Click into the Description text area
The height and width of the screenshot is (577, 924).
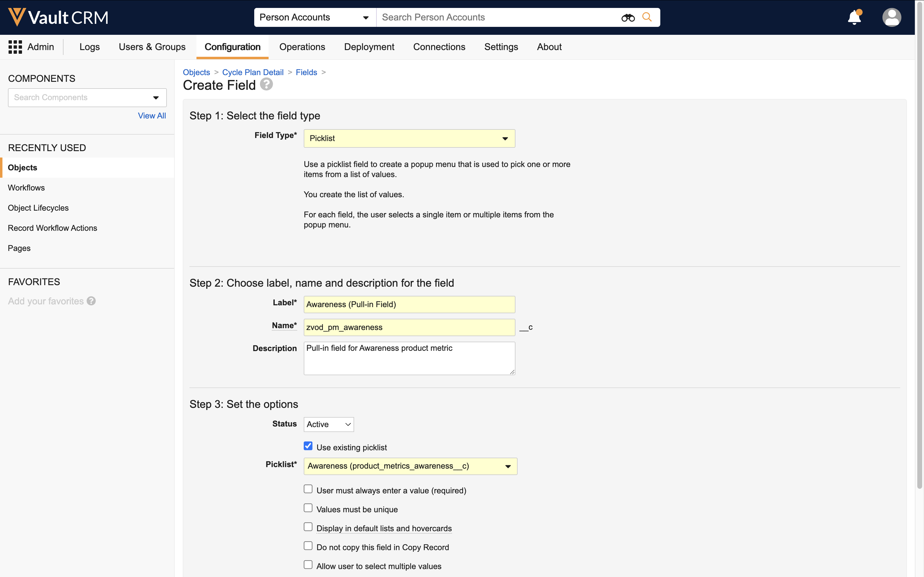[409, 358]
